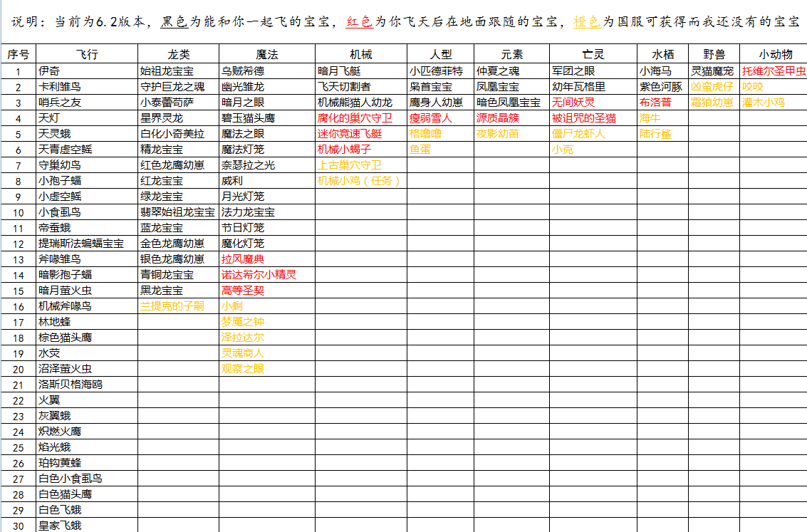Click red cell 拉风魔典

267,259
